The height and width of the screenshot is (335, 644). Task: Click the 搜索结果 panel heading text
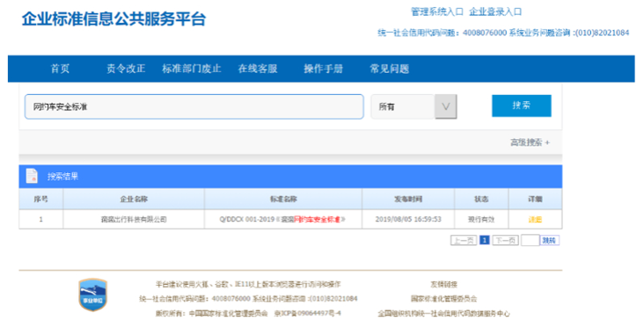click(62, 177)
